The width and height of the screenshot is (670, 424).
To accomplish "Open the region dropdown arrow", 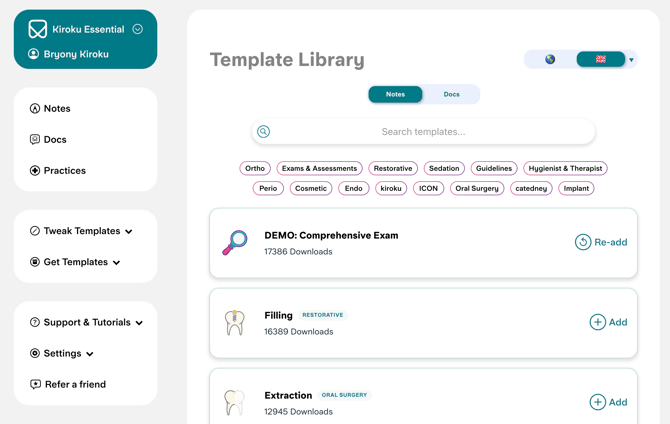I will pos(631,60).
